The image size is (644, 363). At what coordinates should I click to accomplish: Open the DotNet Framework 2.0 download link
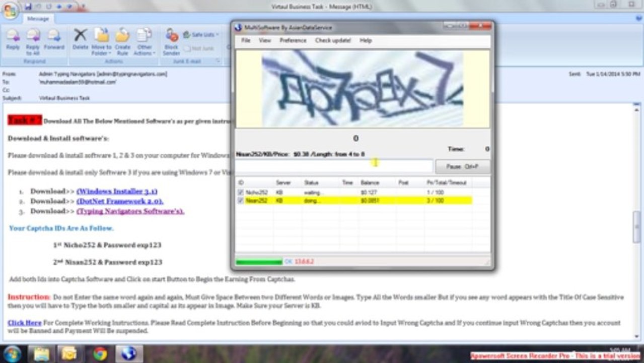coord(120,201)
